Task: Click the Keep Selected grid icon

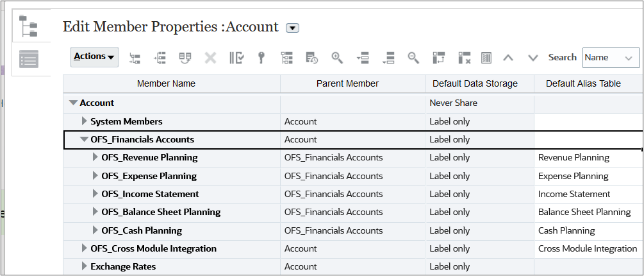Action: pyautogui.click(x=439, y=58)
